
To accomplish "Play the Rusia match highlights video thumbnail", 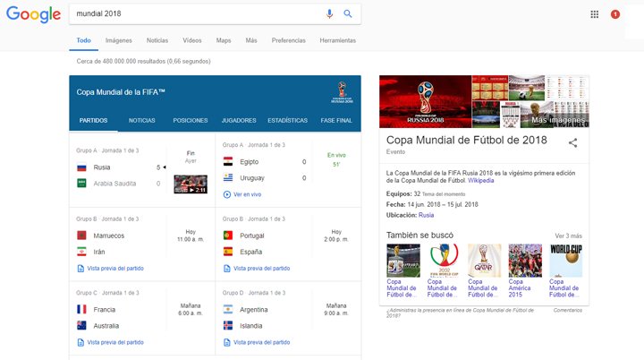I will point(191,184).
